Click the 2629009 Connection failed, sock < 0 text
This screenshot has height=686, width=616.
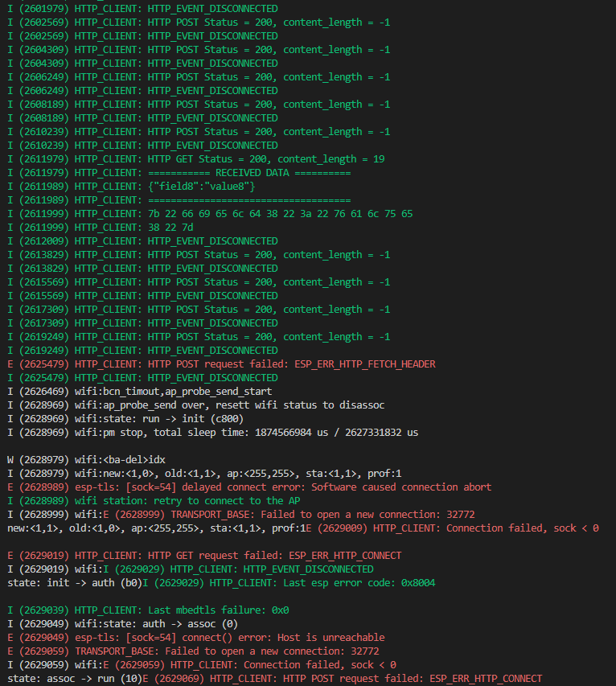point(452,528)
